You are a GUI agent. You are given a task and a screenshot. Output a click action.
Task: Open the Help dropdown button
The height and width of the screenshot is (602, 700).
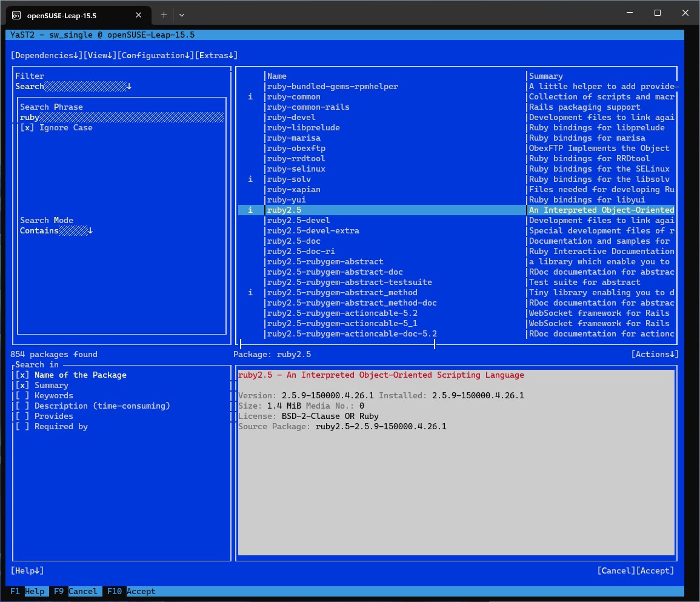coord(27,570)
